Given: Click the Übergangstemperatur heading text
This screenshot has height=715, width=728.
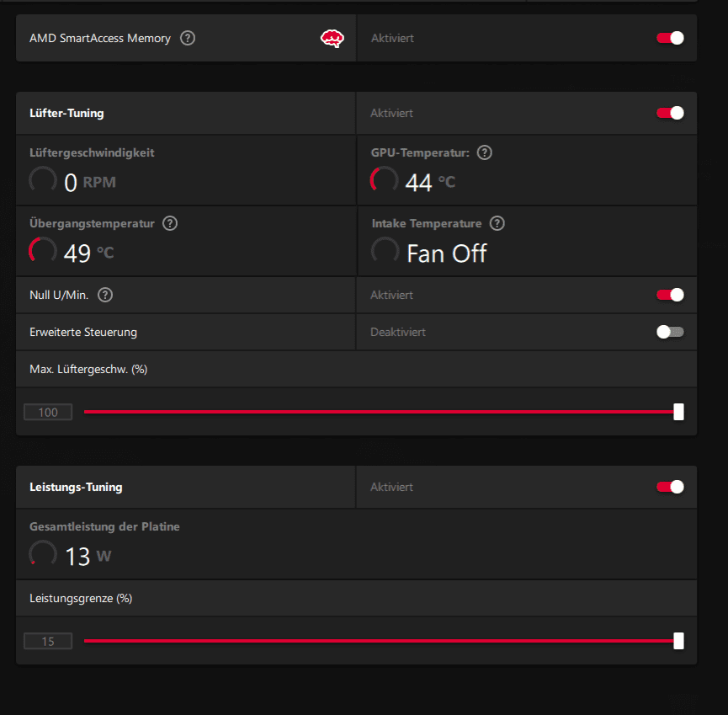Looking at the screenshot, I should pos(92,223).
